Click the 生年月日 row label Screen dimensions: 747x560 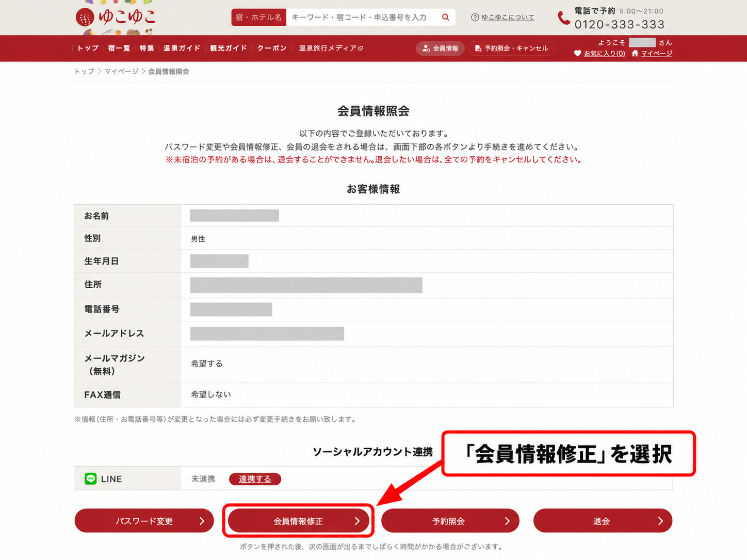coord(102,261)
